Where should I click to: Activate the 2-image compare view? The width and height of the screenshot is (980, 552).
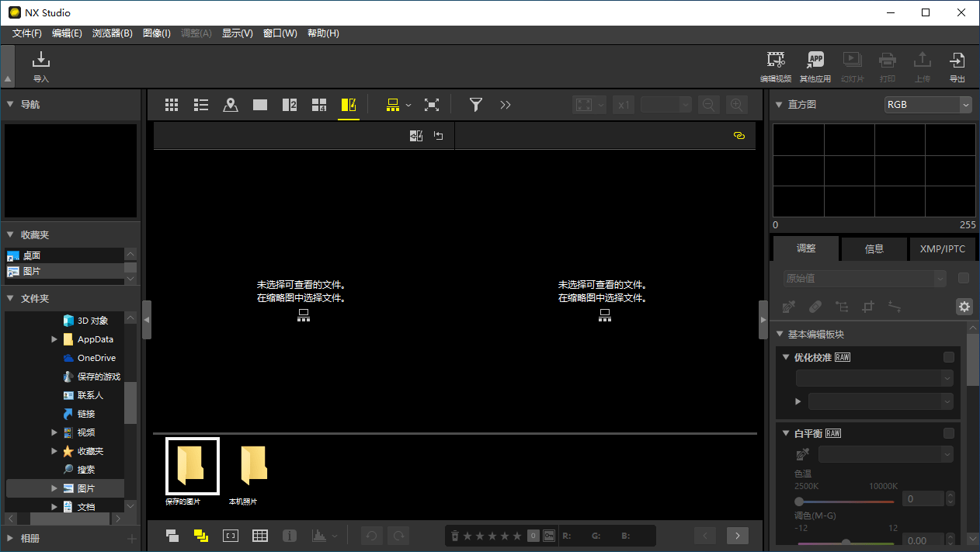(289, 104)
